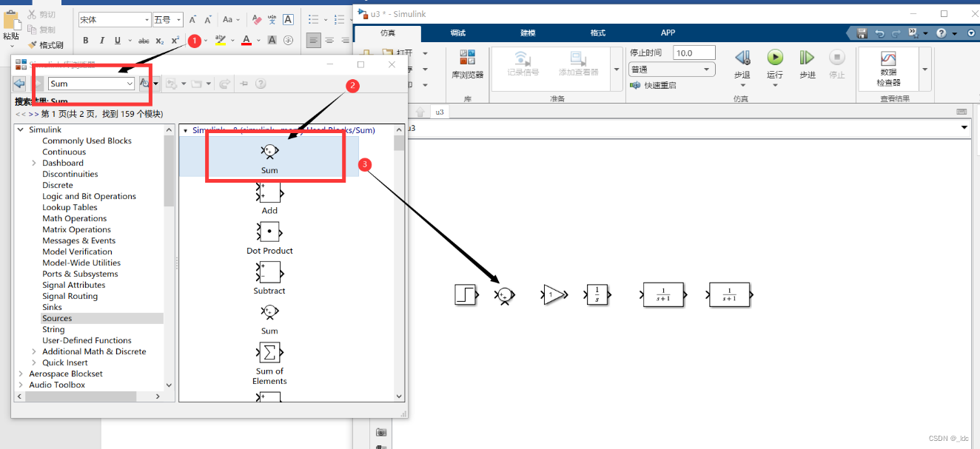Image resolution: width=980 pixels, height=449 pixels.
Task: Click 步进 (Step Forward) button
Action: (x=807, y=64)
